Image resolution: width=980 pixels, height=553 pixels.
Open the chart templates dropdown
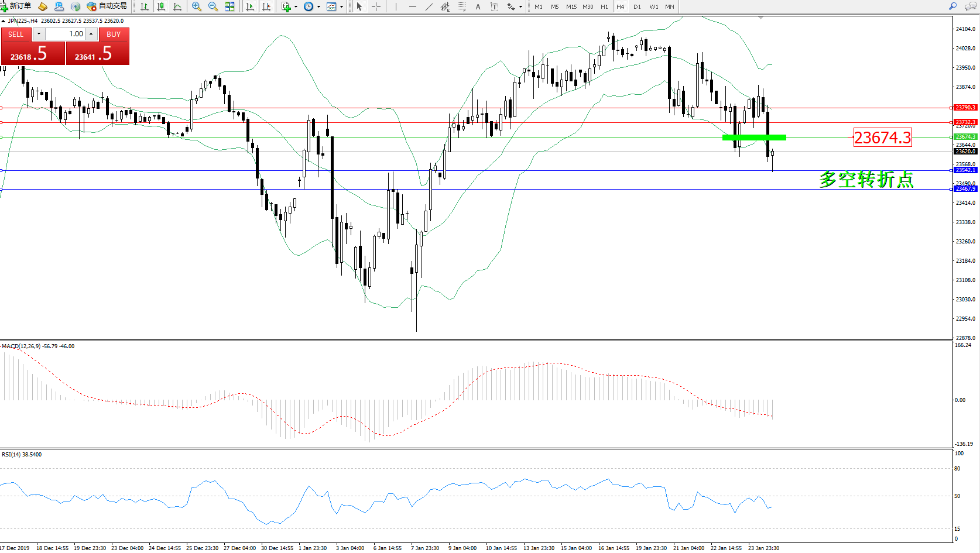pyautogui.click(x=341, y=7)
